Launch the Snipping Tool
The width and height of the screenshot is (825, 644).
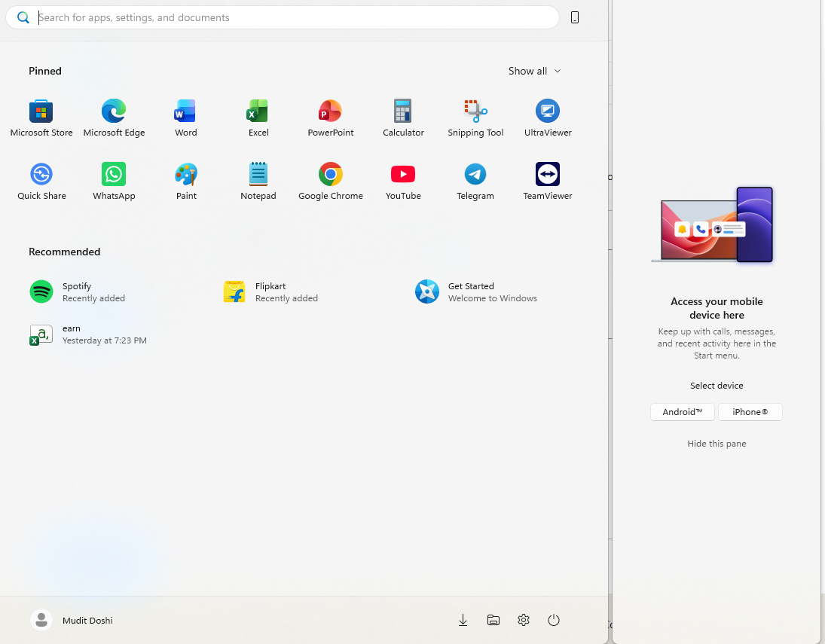[x=475, y=118]
